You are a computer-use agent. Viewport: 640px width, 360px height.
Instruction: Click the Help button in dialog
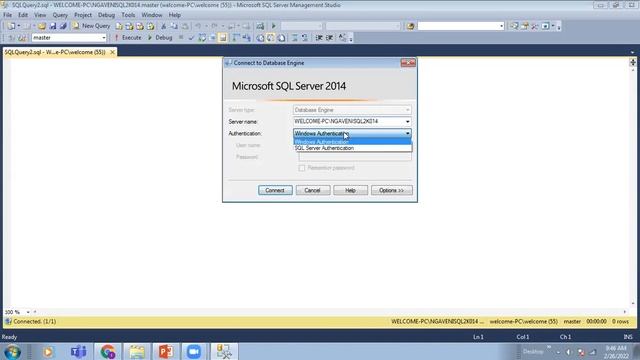tap(350, 190)
